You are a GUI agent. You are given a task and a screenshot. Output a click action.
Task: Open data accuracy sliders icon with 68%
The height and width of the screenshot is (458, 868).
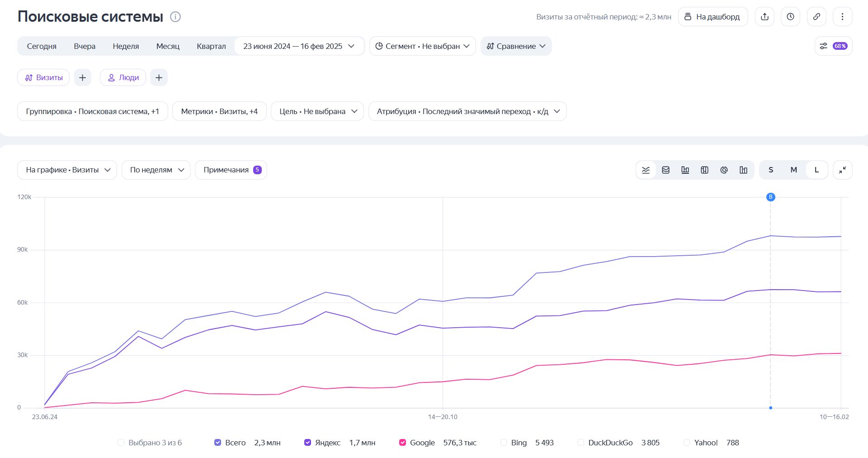833,46
